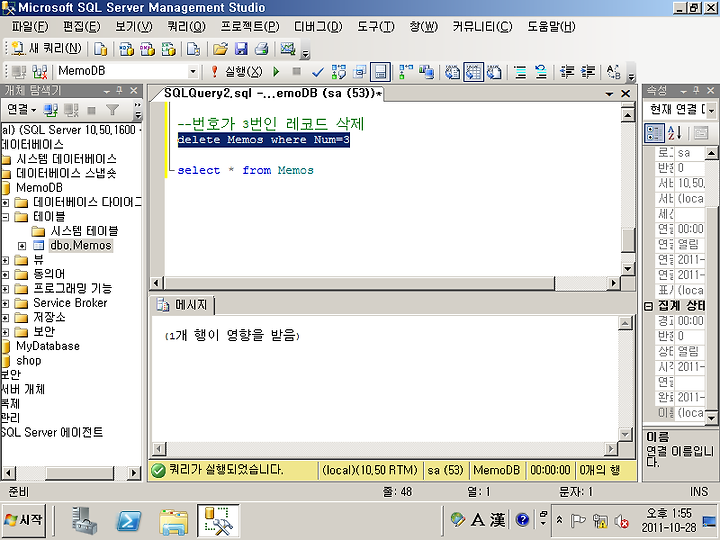Image resolution: width=720 pixels, height=540 pixels.
Task: Click the Analysis Services XMLA query icon
Action: [169, 49]
